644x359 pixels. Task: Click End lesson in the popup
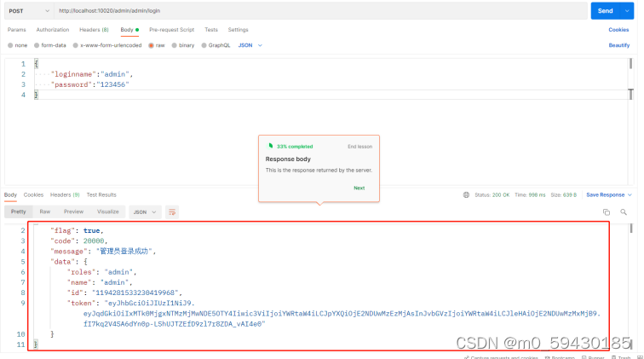tap(359, 147)
